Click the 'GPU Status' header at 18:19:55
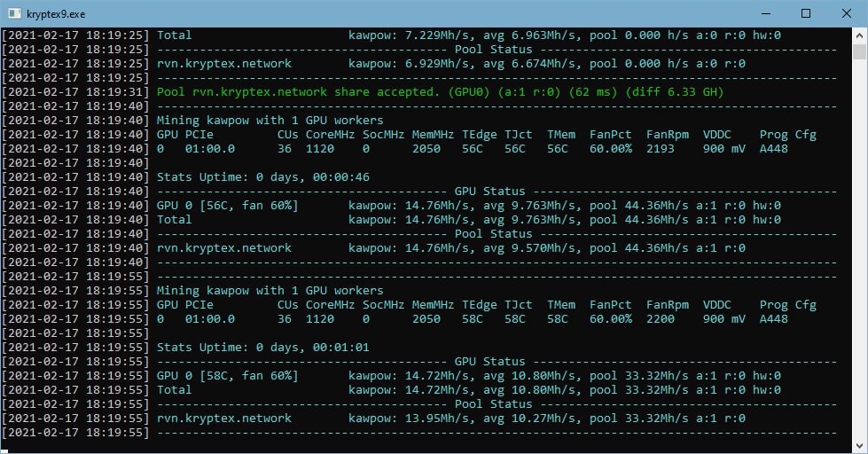Image resolution: width=868 pixels, height=454 pixels. tap(490, 362)
